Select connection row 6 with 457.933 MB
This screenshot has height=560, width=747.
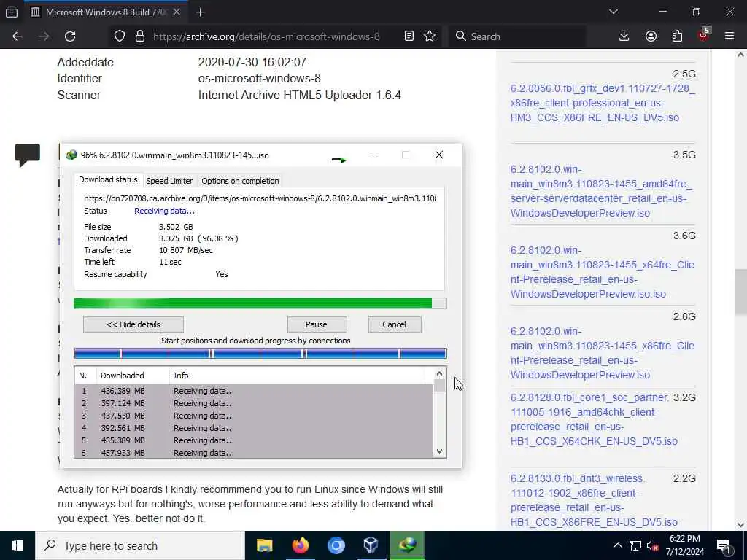pos(253,452)
